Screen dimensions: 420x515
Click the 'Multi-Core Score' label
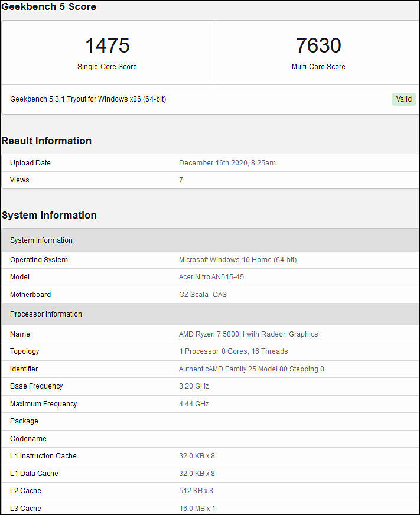(x=318, y=66)
